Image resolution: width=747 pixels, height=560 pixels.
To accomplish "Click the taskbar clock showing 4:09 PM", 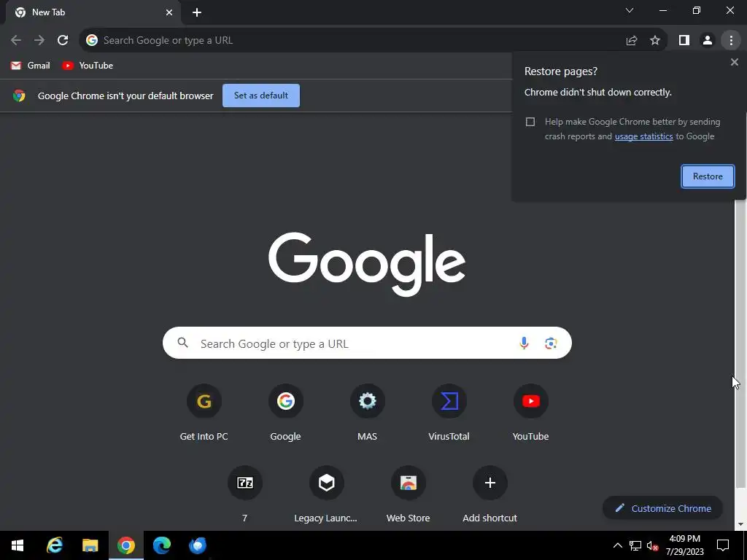I will [684, 545].
